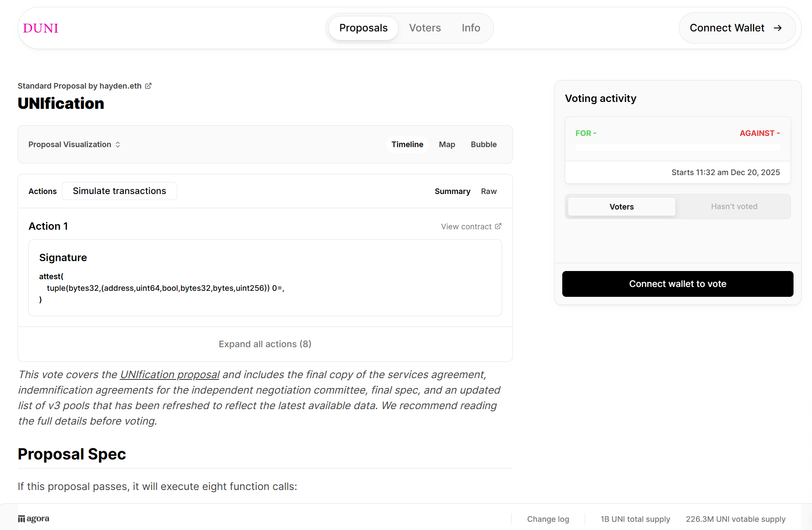Open the Voters navigation tab

(425, 28)
